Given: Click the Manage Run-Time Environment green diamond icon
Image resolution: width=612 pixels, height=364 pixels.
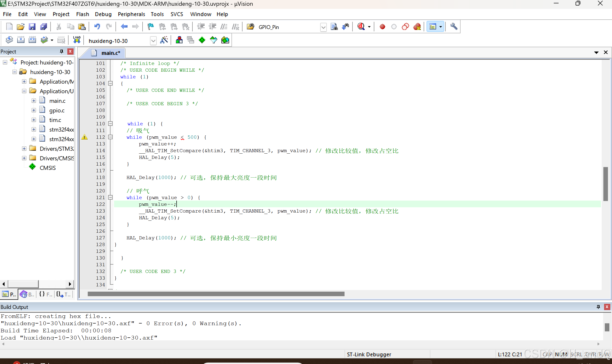Looking at the screenshot, I should (x=202, y=40).
